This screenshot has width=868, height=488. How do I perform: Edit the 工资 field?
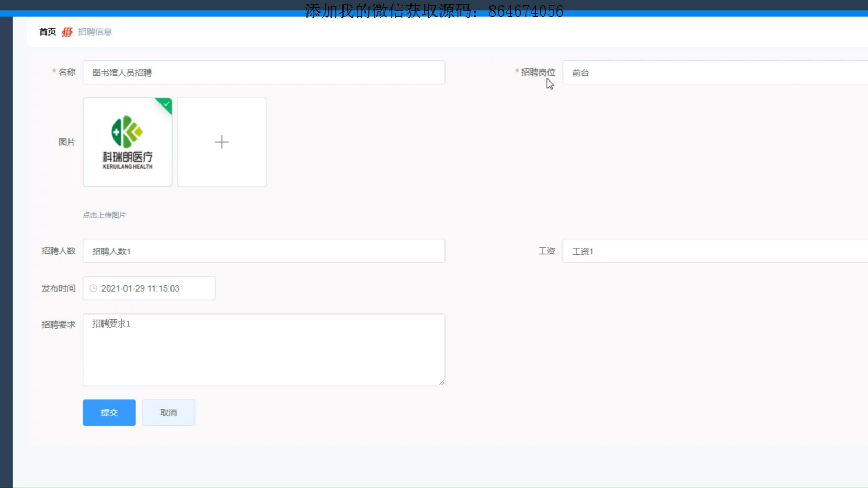pyautogui.click(x=715, y=251)
